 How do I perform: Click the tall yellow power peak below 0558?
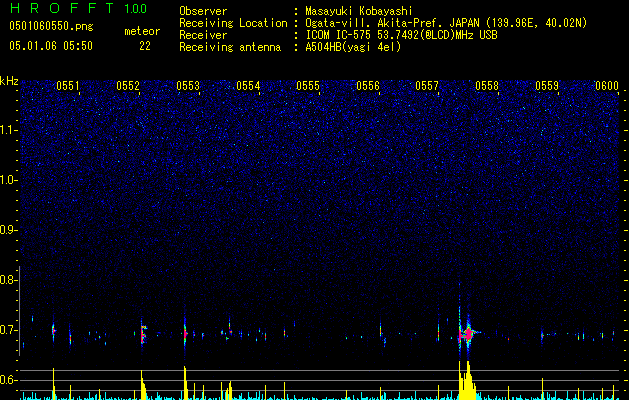pyautogui.click(x=467, y=381)
